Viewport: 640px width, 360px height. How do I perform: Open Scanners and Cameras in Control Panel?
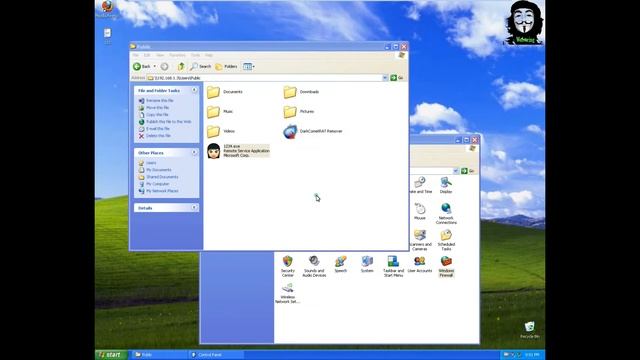[x=420, y=240]
